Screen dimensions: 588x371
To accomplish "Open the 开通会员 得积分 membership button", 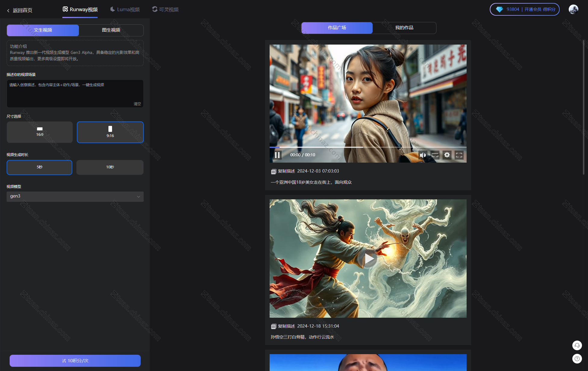I will [x=540, y=9].
